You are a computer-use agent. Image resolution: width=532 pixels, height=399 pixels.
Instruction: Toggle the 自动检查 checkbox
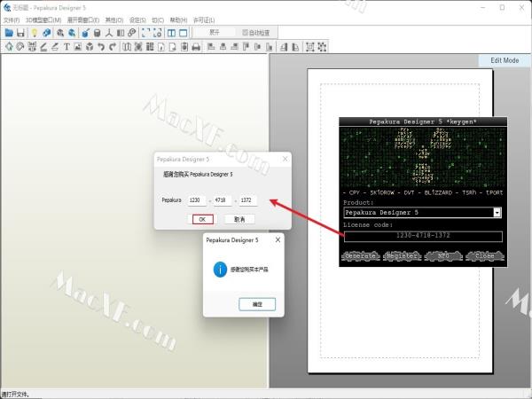click(x=246, y=33)
